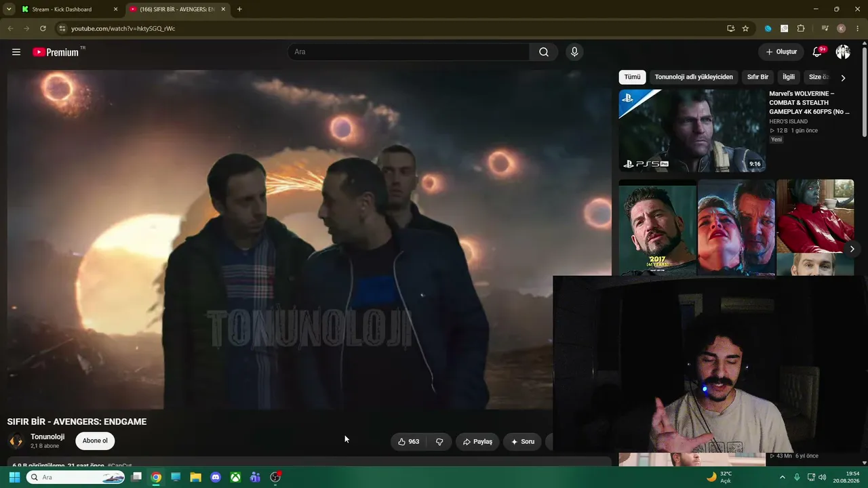Image resolution: width=868 pixels, height=488 pixels.
Task: Select Tonunoloji adlı yükleyiciden chip
Action: tap(694, 77)
